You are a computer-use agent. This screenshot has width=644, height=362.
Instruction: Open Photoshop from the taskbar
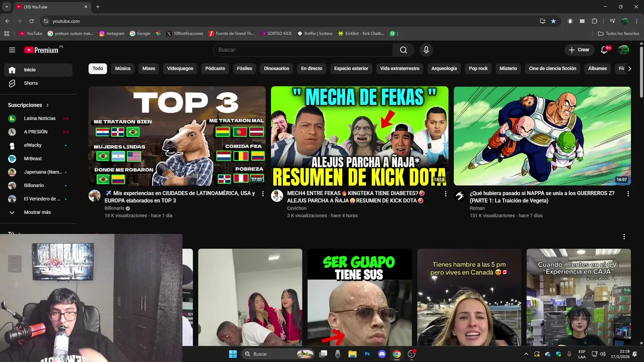(367, 354)
